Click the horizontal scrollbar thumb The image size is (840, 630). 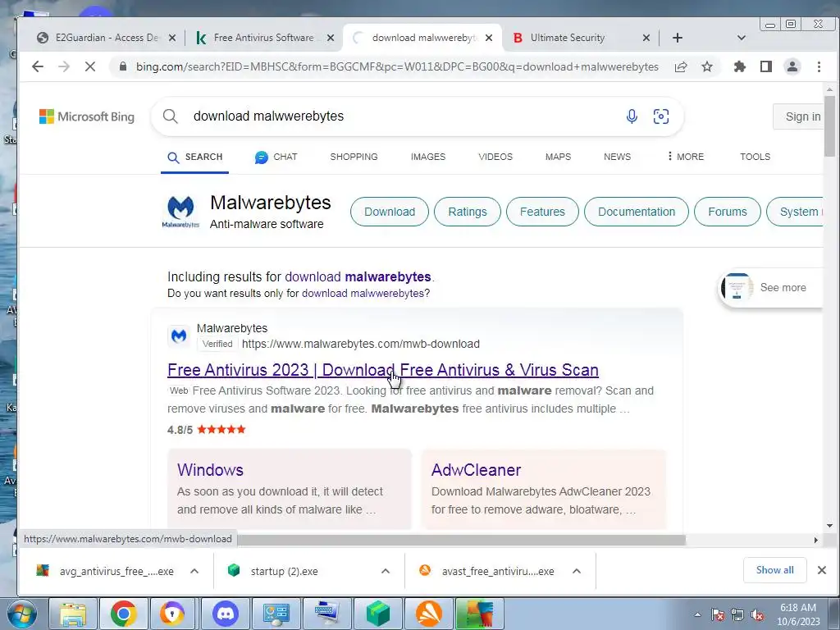click(x=461, y=540)
